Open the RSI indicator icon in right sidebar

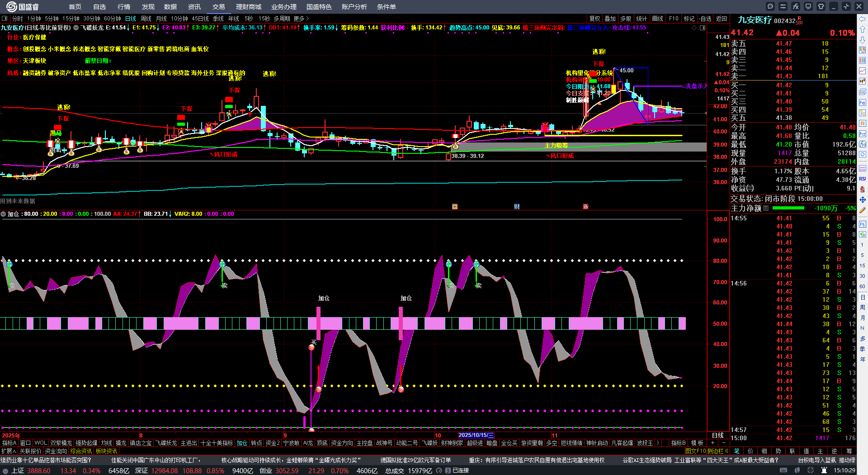tap(863, 179)
